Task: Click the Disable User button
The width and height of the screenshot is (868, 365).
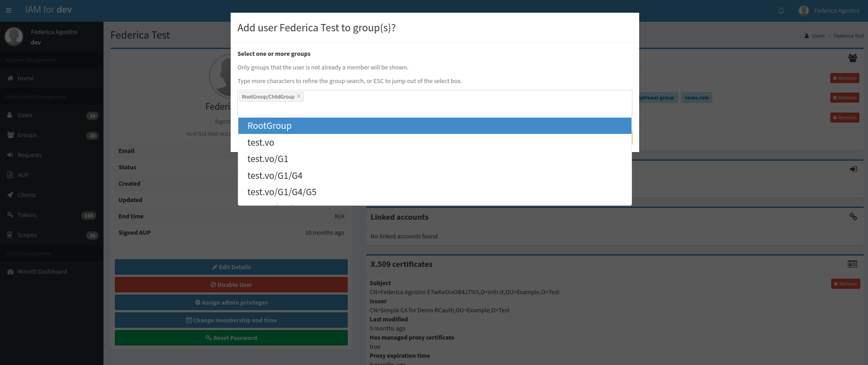Action: [231, 285]
